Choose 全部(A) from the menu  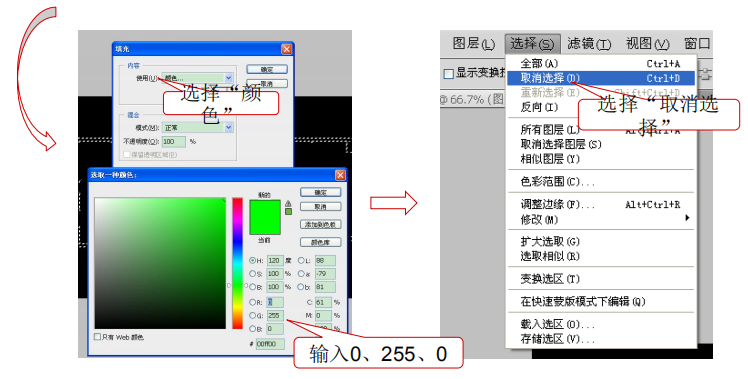601,63
